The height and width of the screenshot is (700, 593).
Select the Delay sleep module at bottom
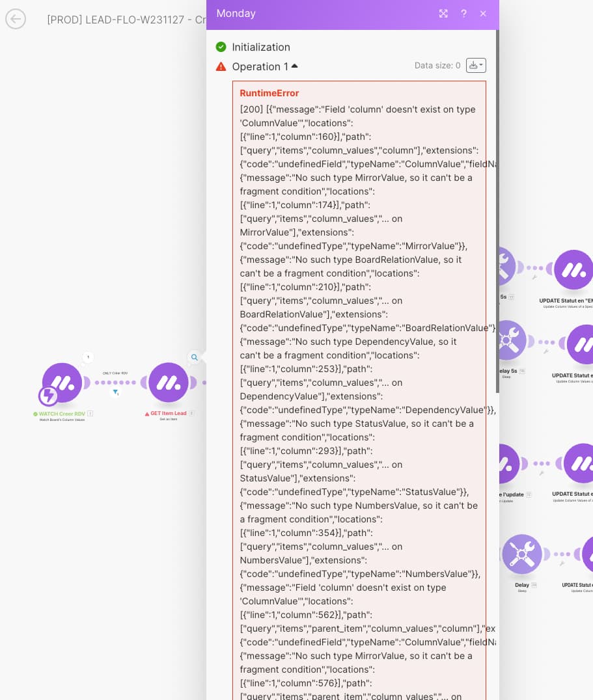(522, 554)
